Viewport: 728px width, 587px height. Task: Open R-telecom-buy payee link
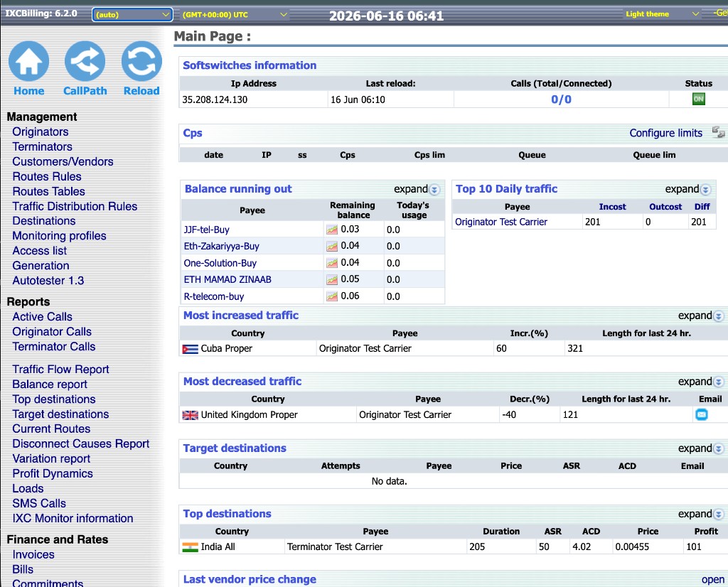pyautogui.click(x=214, y=296)
